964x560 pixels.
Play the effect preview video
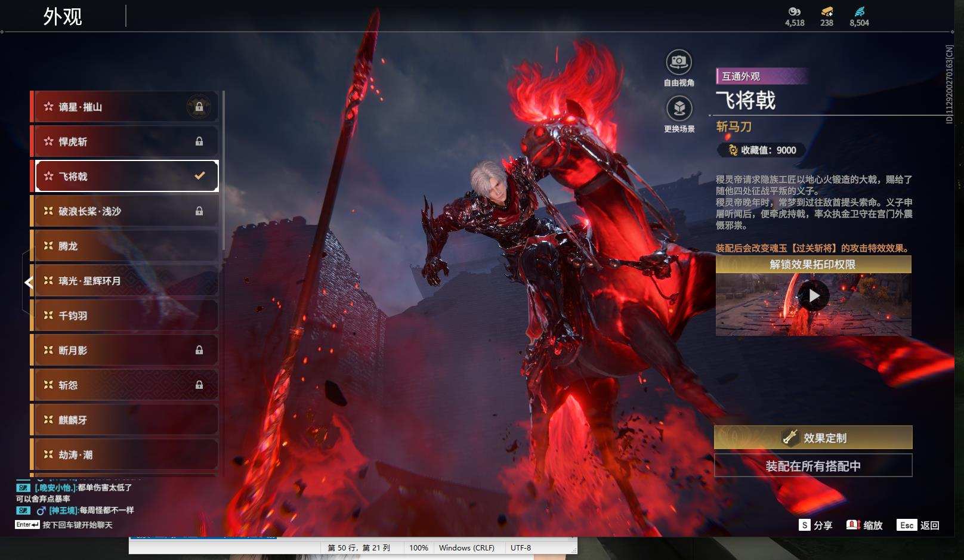(x=814, y=296)
